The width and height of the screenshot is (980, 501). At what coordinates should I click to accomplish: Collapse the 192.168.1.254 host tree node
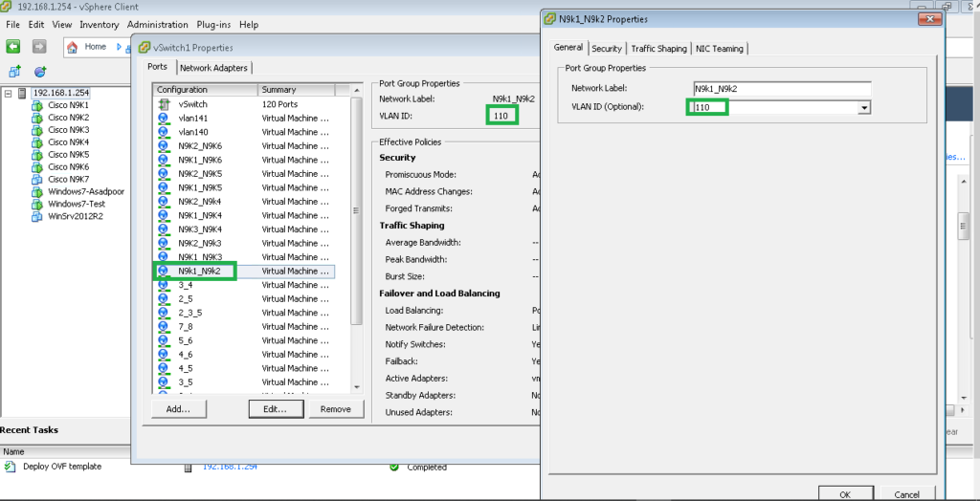pos(8,93)
